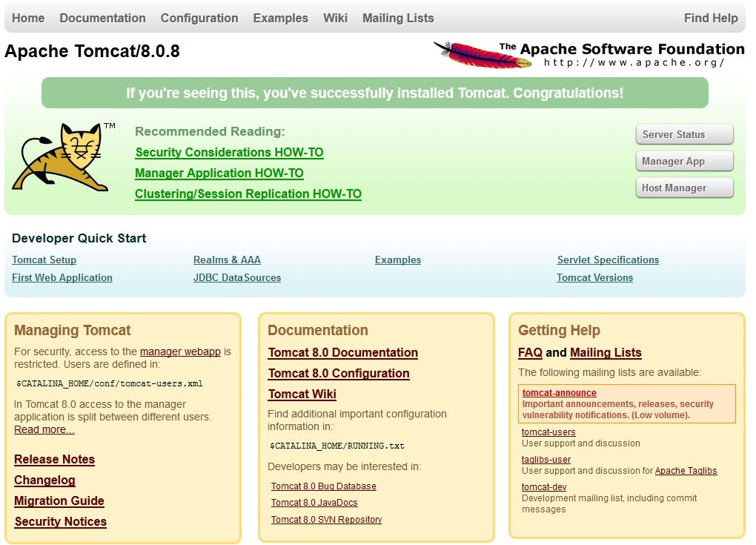Click the Managing Tomcat heading
756x545 pixels.
pos(73,330)
